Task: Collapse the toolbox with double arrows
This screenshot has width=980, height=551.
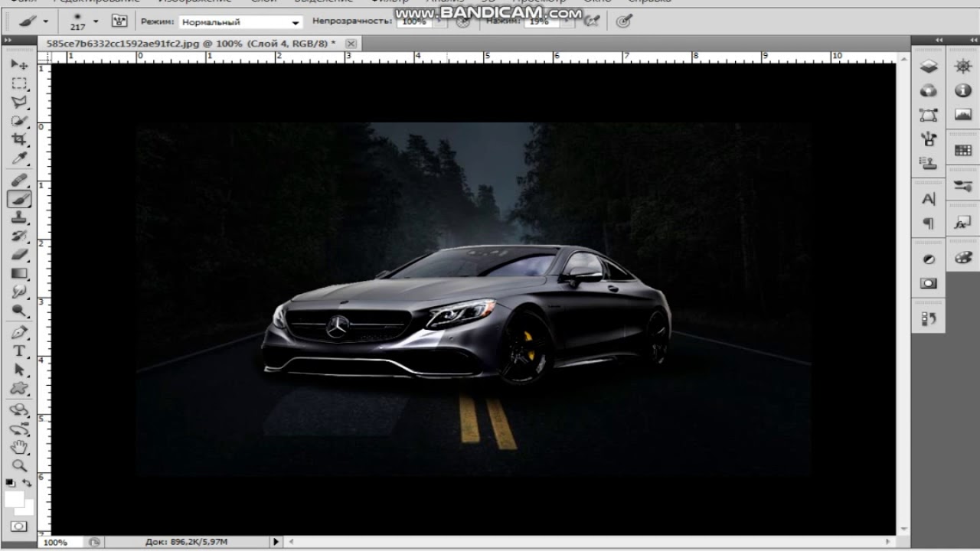Action: (x=8, y=40)
